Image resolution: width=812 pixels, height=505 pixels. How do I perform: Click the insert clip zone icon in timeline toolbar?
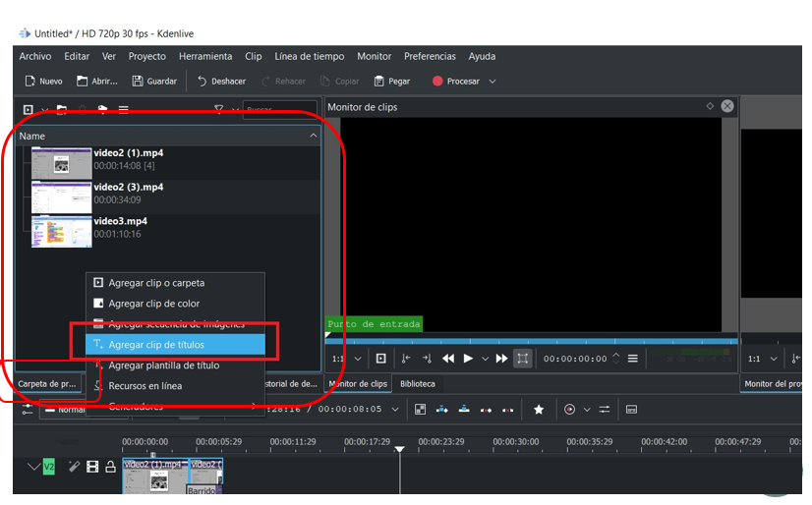tap(441, 410)
